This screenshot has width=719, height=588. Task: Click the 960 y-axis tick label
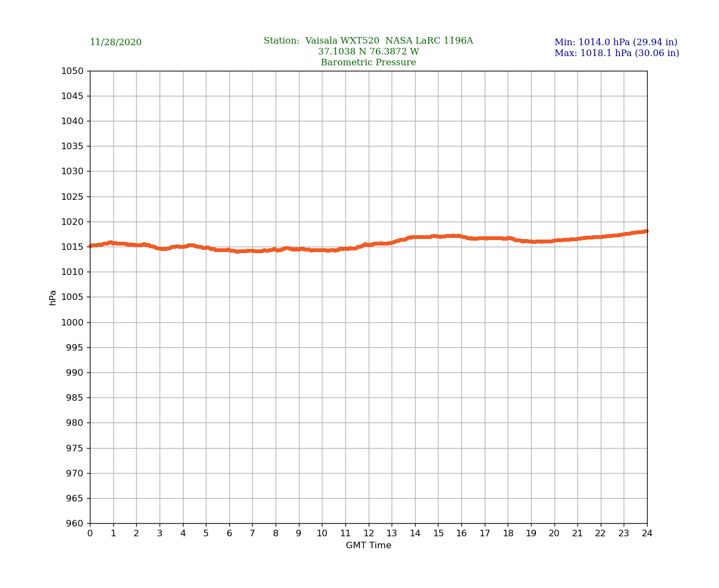point(75,524)
